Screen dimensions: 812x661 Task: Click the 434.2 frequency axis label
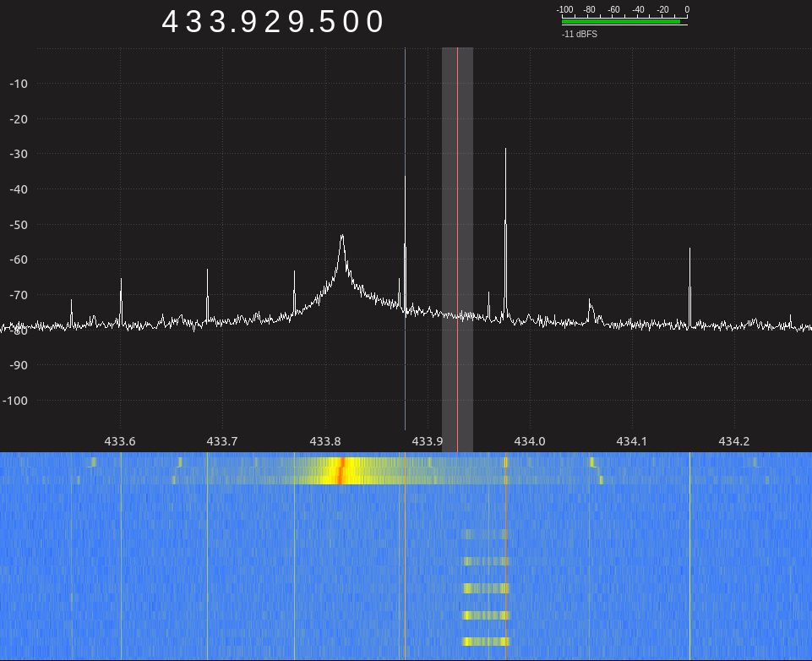733,441
